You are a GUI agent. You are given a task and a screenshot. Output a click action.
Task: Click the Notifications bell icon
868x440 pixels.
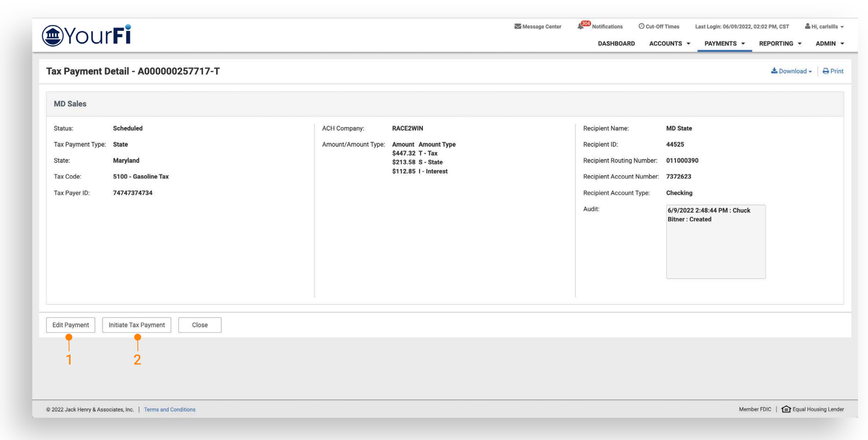tap(580, 27)
